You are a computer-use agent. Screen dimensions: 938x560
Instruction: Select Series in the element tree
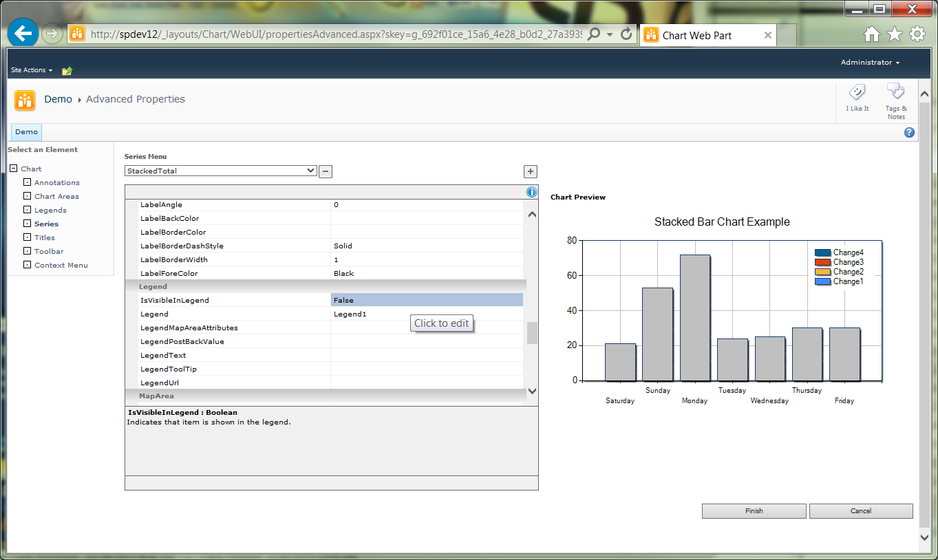pos(46,224)
